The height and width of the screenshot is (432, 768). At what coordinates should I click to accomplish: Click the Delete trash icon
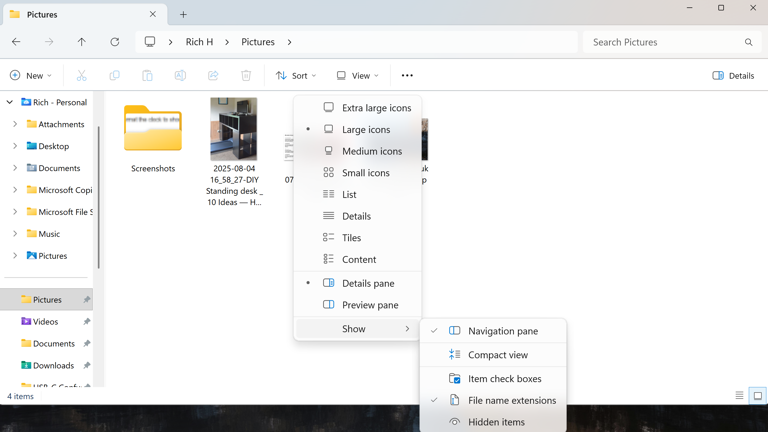tap(246, 75)
